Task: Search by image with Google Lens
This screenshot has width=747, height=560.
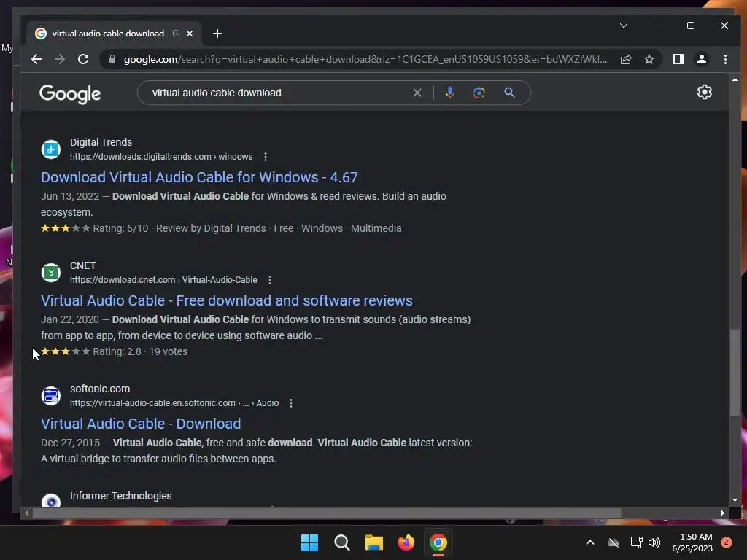Action: [x=479, y=93]
